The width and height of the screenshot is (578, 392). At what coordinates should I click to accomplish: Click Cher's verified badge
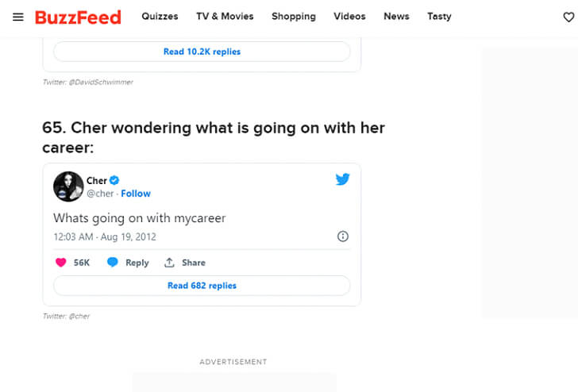[114, 181]
